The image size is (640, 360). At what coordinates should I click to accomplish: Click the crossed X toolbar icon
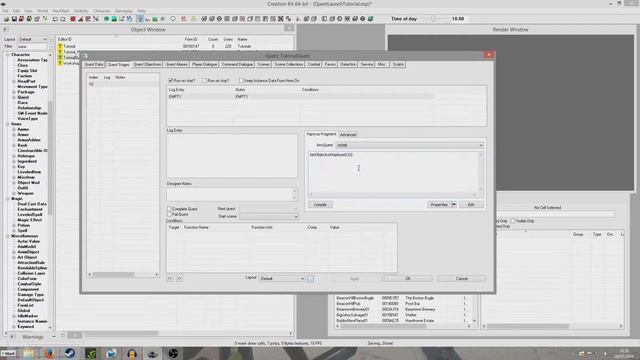pos(280,19)
